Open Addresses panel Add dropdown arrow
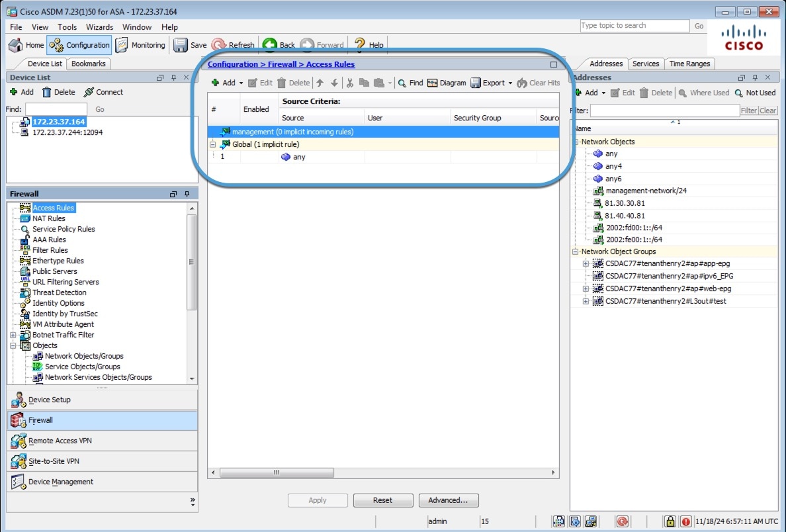This screenshot has height=532, width=786. pyautogui.click(x=603, y=93)
